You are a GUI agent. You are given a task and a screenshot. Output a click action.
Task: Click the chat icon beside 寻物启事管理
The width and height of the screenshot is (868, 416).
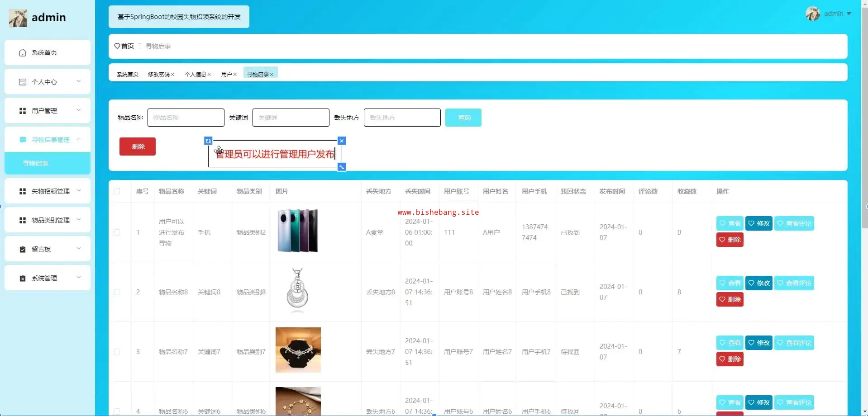tap(23, 140)
